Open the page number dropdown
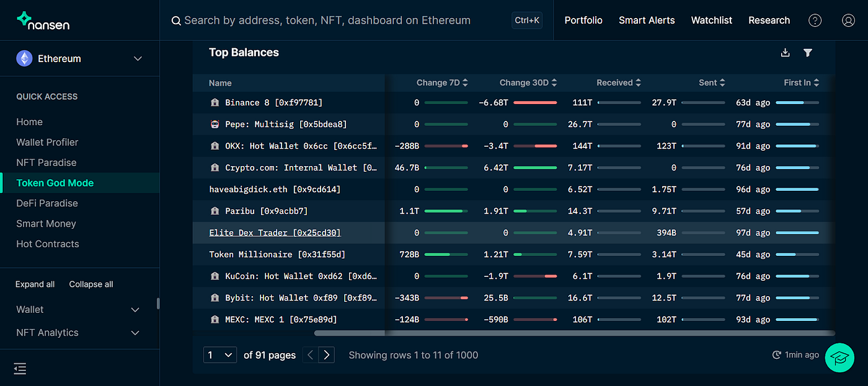The image size is (868, 386). (220, 355)
